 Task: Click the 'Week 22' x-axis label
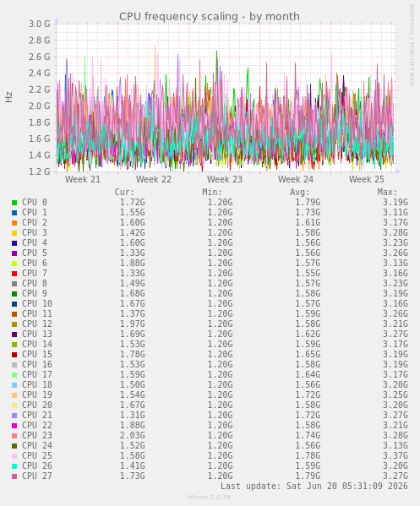click(x=154, y=179)
